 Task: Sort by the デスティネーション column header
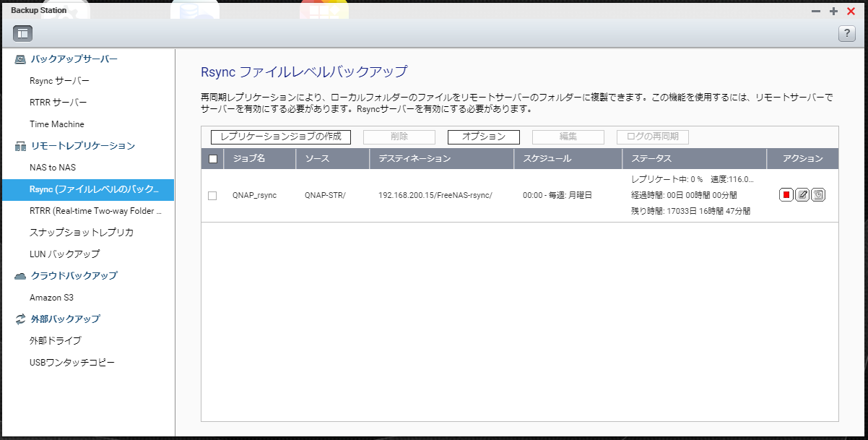tap(442, 159)
